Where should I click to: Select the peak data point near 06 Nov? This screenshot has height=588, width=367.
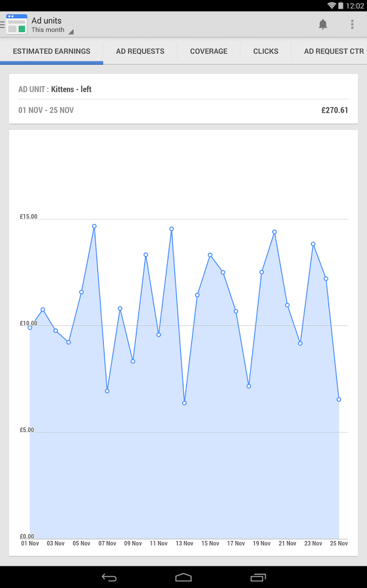coord(95,226)
